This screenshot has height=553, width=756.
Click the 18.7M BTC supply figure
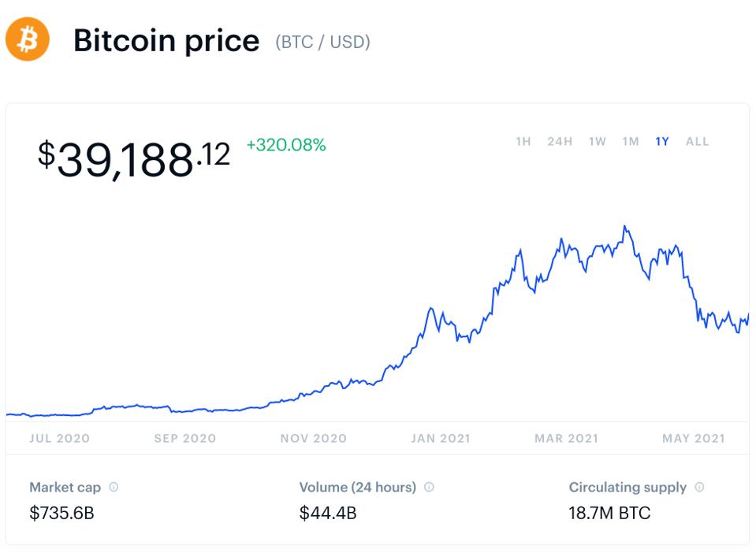(608, 513)
